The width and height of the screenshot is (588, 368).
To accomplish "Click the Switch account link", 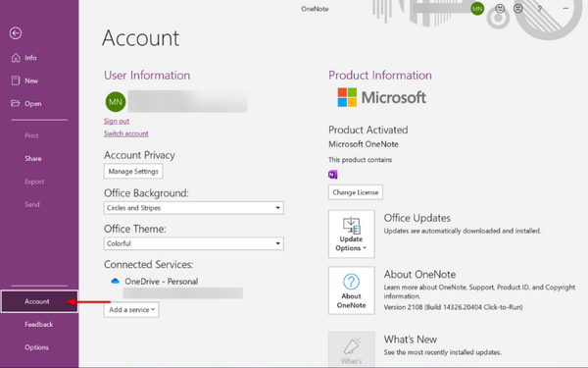I will click(x=126, y=133).
